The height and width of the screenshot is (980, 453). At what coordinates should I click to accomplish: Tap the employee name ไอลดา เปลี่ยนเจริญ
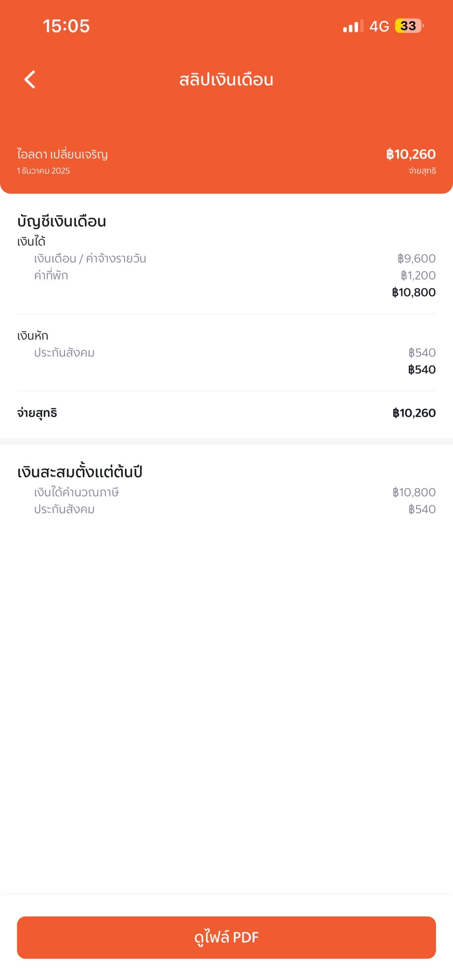tap(62, 154)
